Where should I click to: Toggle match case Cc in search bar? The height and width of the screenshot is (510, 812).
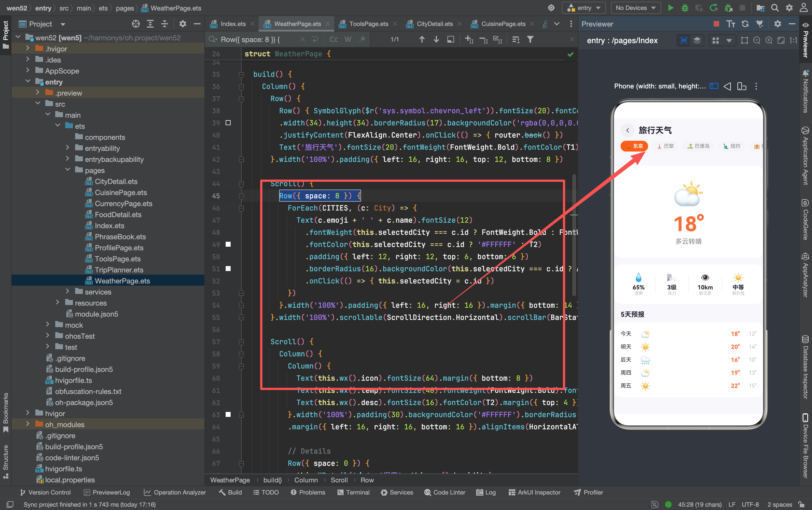click(334, 40)
